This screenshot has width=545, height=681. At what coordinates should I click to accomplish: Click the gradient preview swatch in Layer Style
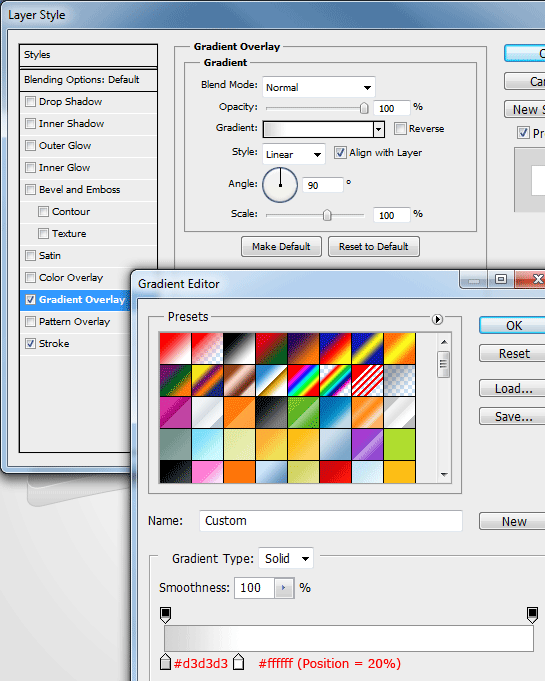[x=318, y=129]
